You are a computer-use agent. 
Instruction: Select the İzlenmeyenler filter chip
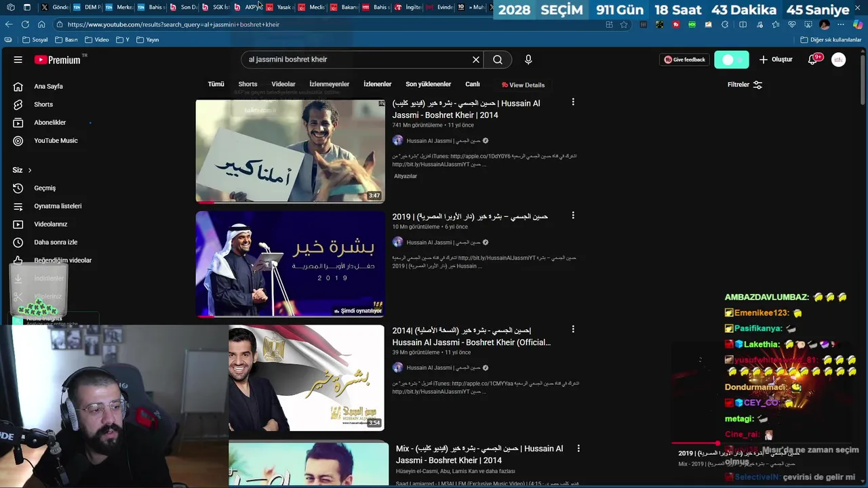(x=329, y=84)
